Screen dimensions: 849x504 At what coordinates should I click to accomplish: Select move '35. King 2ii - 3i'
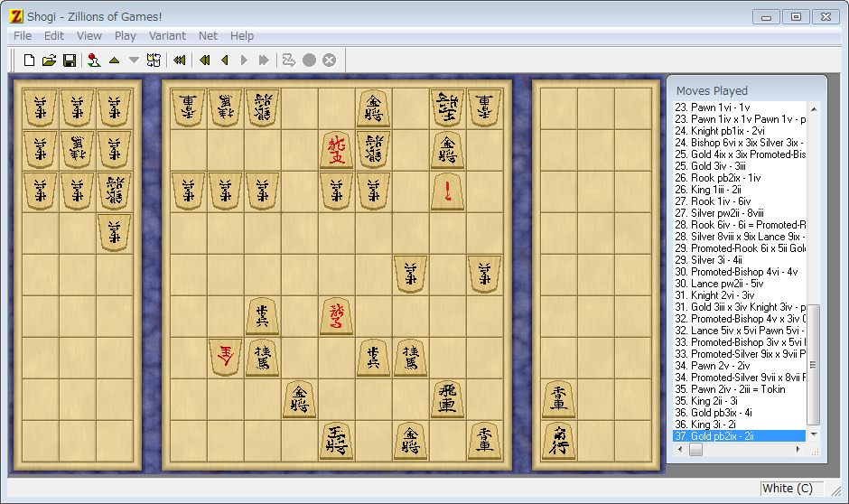739,401
